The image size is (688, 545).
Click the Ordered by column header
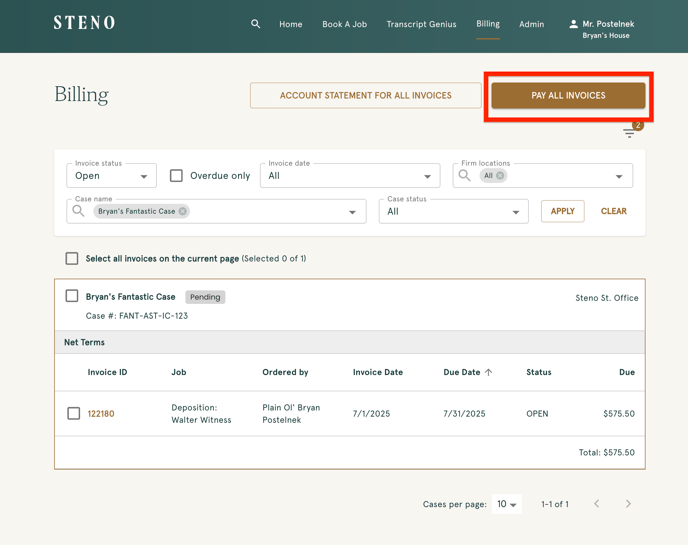pos(285,372)
